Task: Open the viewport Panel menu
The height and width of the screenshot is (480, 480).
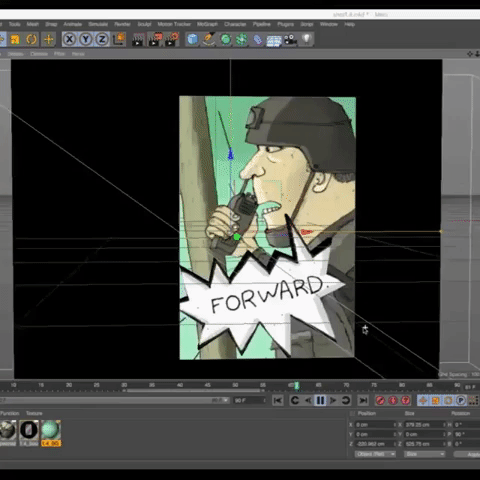Action: 78,54
